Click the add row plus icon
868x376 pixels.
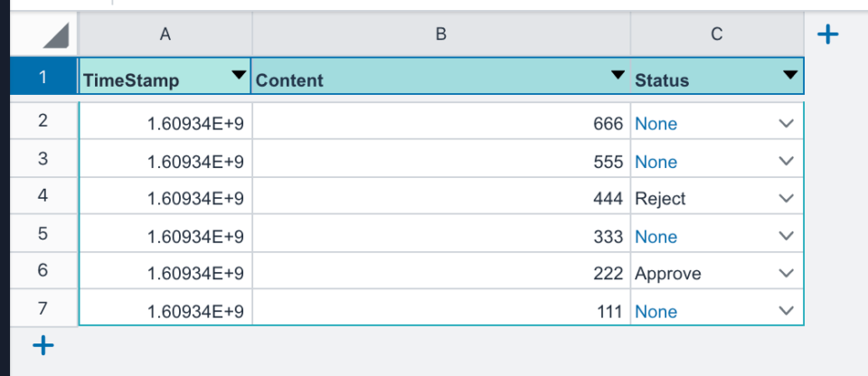pos(43,345)
